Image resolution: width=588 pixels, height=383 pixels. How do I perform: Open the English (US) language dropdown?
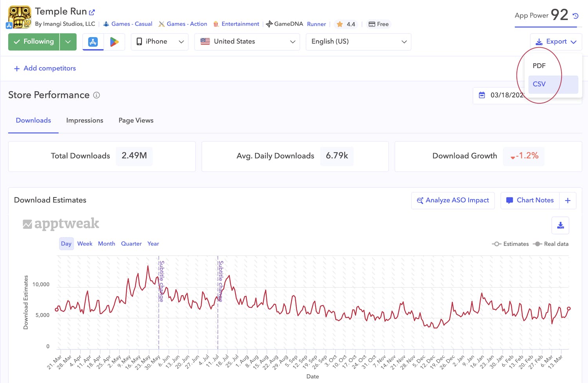[x=358, y=42]
